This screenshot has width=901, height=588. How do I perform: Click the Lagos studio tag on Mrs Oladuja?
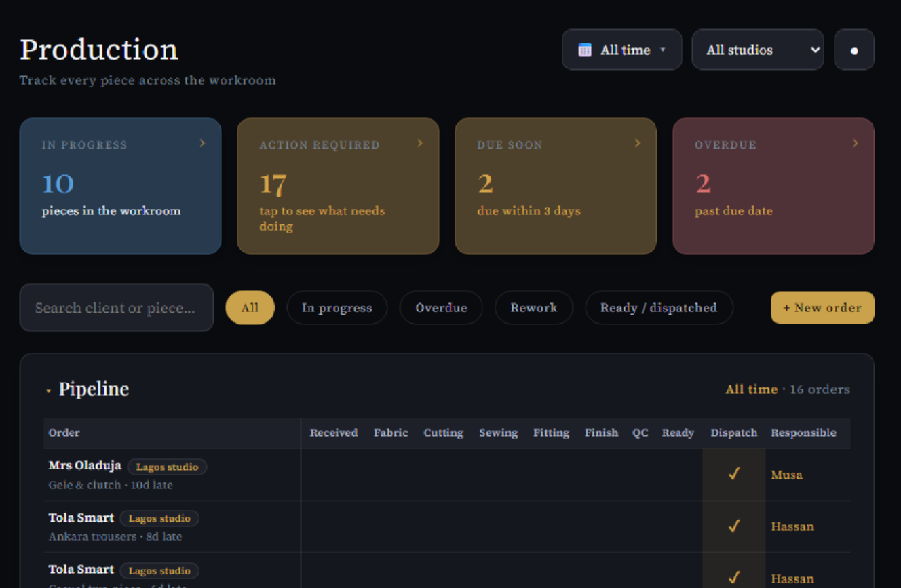[167, 467]
